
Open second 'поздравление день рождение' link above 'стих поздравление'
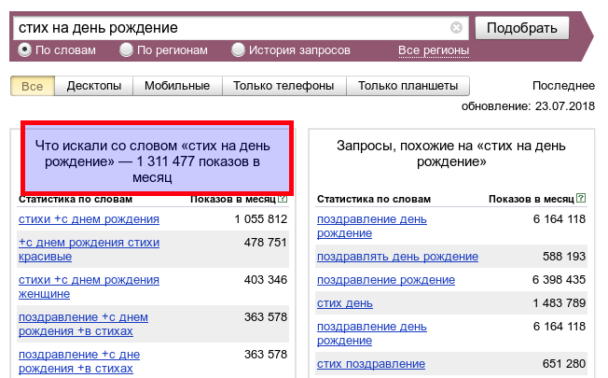point(372,333)
